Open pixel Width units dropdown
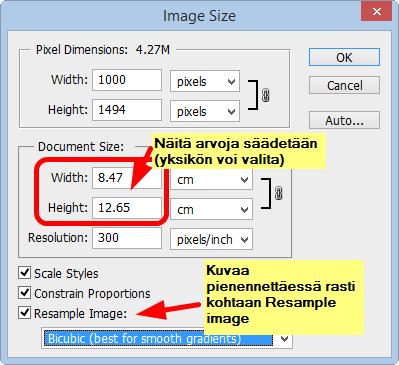399x365 pixels. pos(205,81)
